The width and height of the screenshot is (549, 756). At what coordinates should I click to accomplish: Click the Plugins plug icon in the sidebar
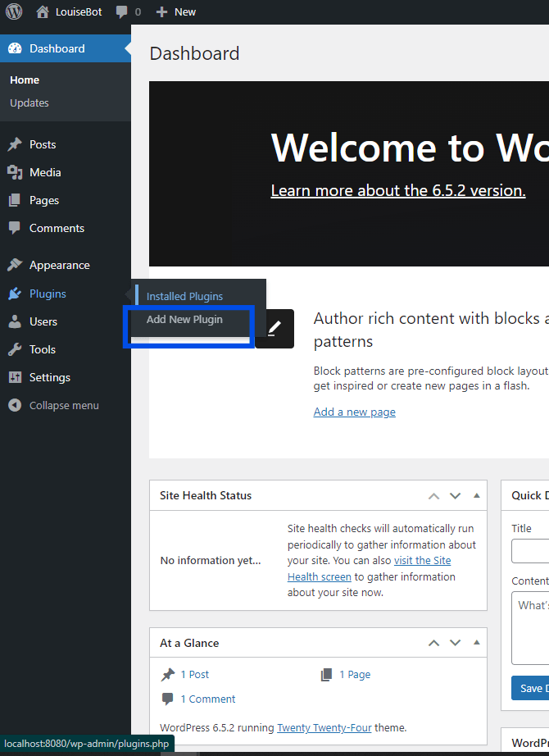click(15, 294)
